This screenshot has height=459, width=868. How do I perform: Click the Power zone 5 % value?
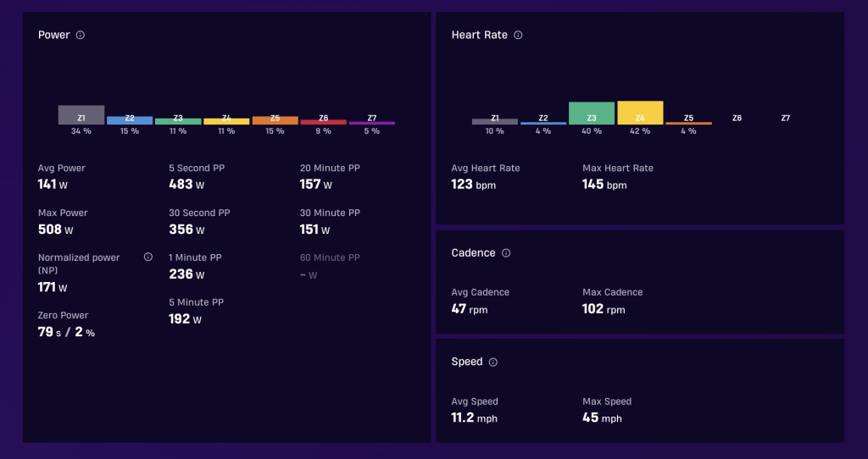point(372,131)
